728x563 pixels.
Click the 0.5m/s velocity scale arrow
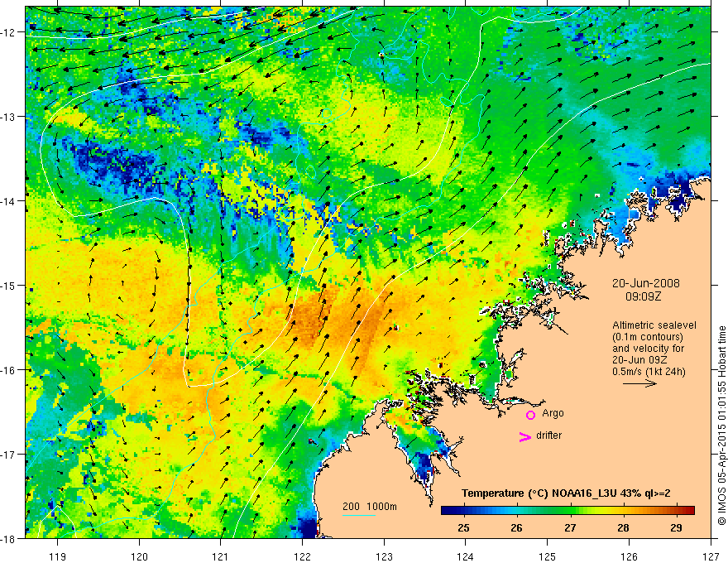639,383
